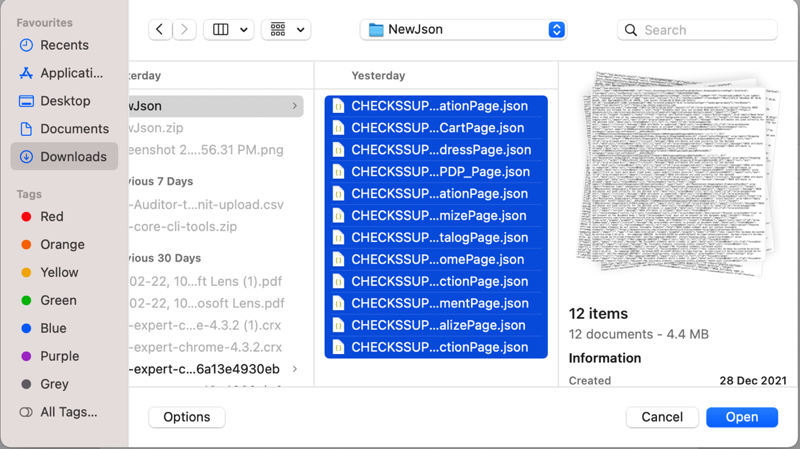Image resolution: width=800 pixels, height=449 pixels.
Task: Select Downloads in the sidebar
Action: [x=73, y=157]
